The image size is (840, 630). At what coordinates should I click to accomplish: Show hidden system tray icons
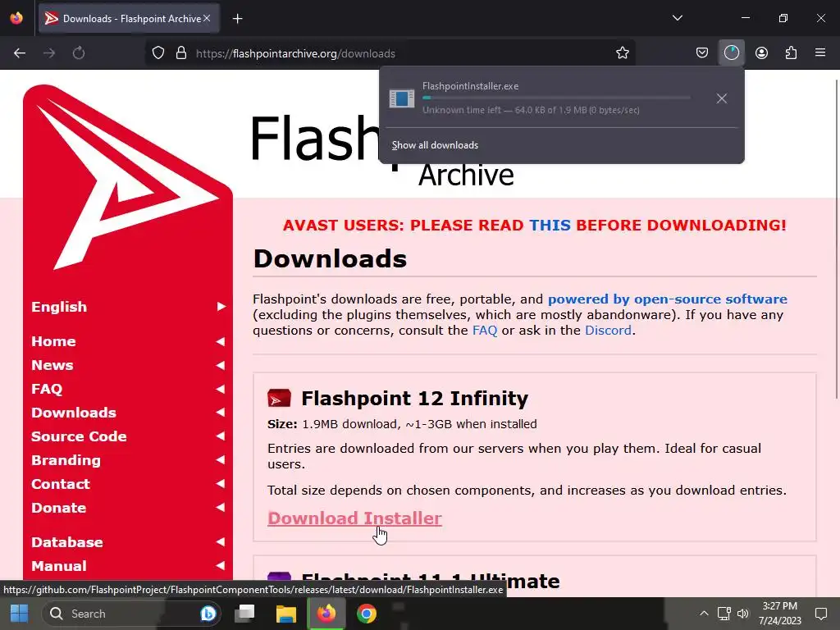(704, 614)
